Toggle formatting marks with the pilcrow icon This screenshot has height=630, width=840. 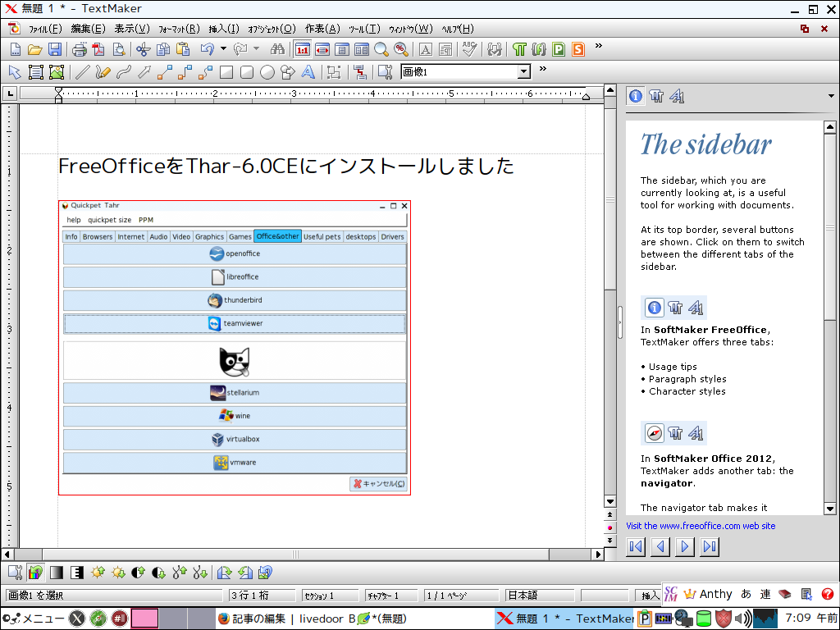click(519, 50)
